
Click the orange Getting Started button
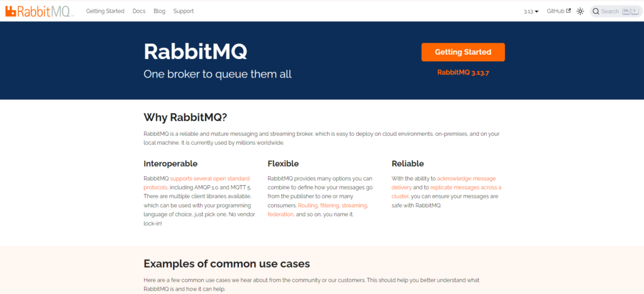pos(463,52)
